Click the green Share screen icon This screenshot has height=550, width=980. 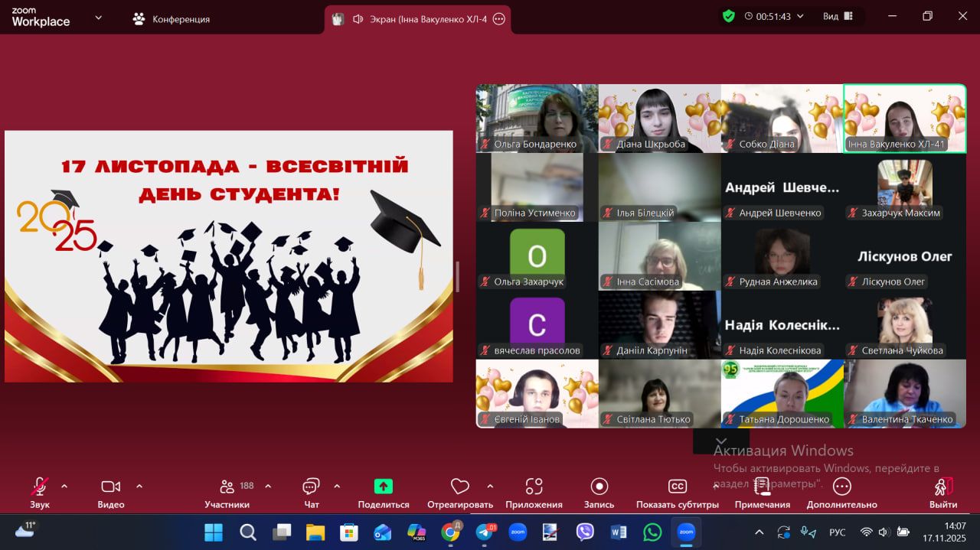pos(383,487)
